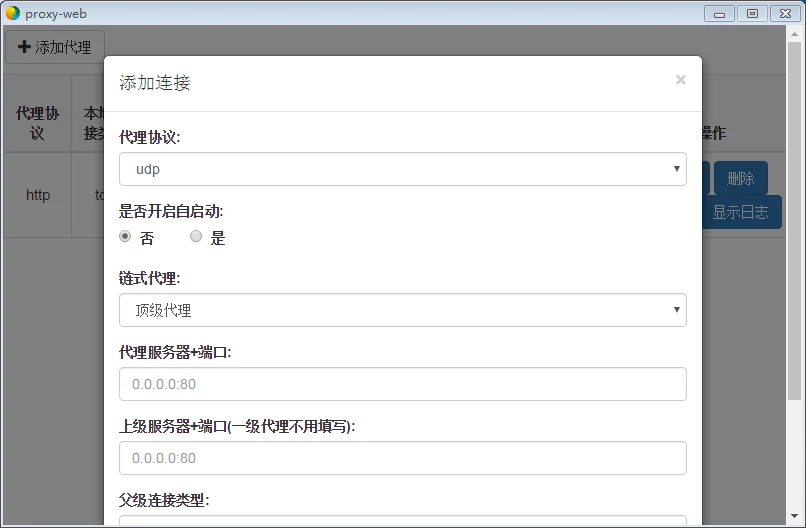This screenshot has width=806, height=528.
Task: Click the 代理协议 column header
Action: 38,123
